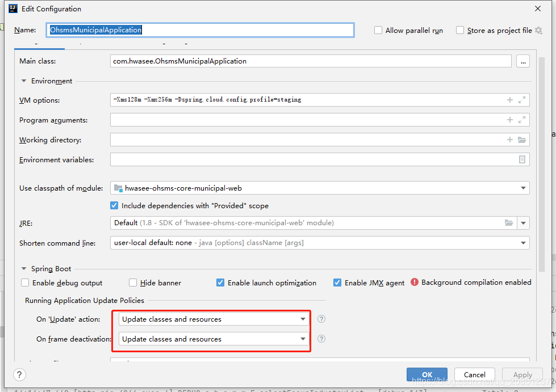Click the IntelliJ IDEA icon in title bar
Image resolution: width=556 pixels, height=392 pixels.
(12, 9)
